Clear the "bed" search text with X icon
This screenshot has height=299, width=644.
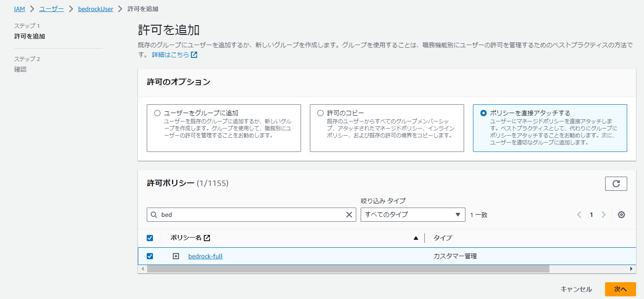click(x=349, y=215)
